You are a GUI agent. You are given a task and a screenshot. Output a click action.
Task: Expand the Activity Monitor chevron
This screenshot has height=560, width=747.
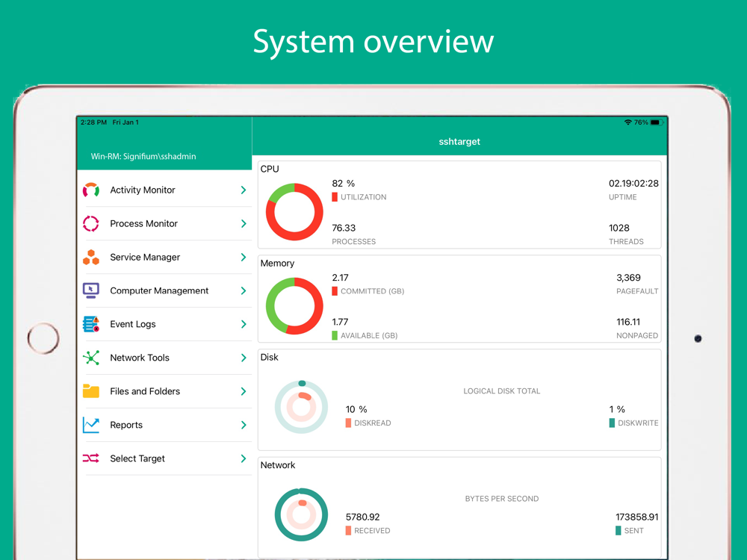[x=244, y=190]
